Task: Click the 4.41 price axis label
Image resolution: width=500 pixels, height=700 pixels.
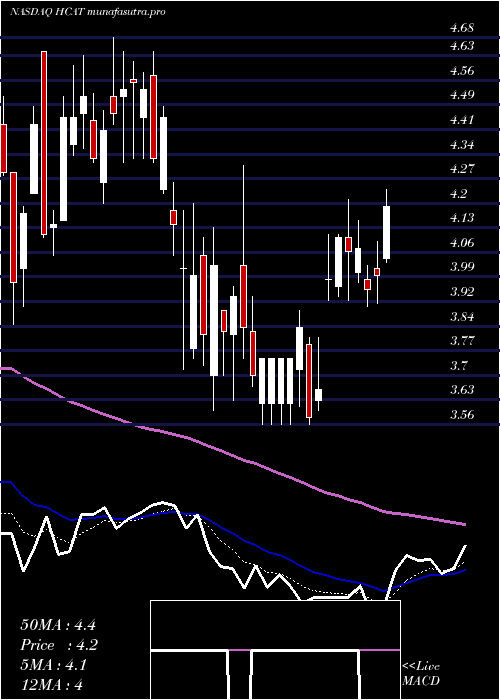Action: [461, 120]
